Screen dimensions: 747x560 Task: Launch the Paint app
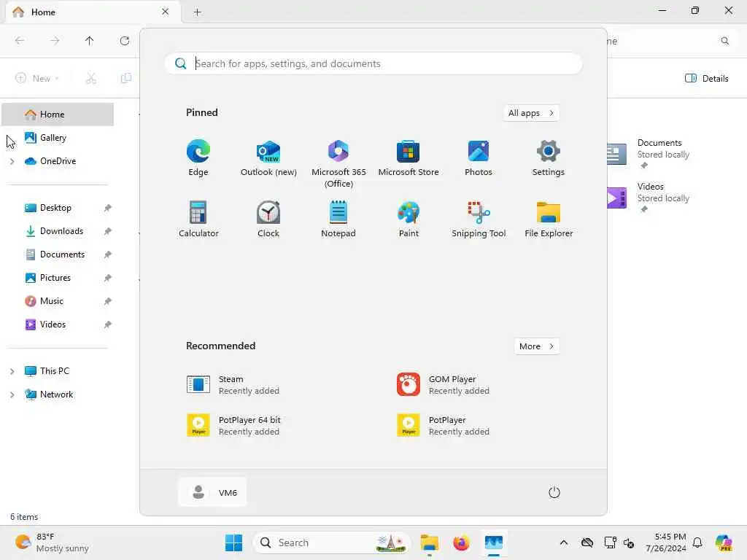(x=409, y=219)
